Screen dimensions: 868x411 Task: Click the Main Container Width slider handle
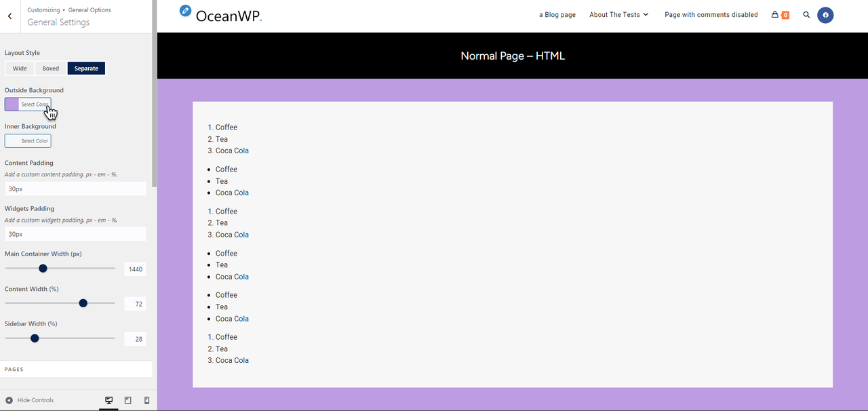pyautogui.click(x=43, y=269)
